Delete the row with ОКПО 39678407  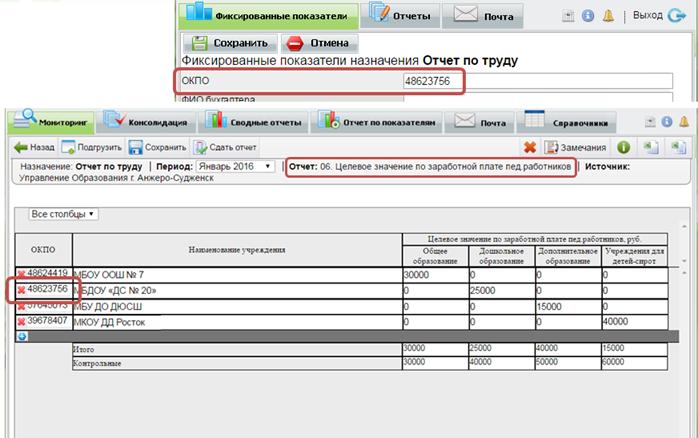(x=21, y=321)
